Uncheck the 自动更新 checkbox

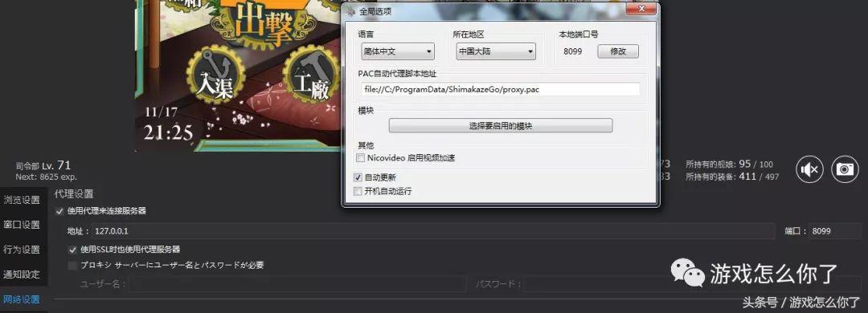pos(358,177)
